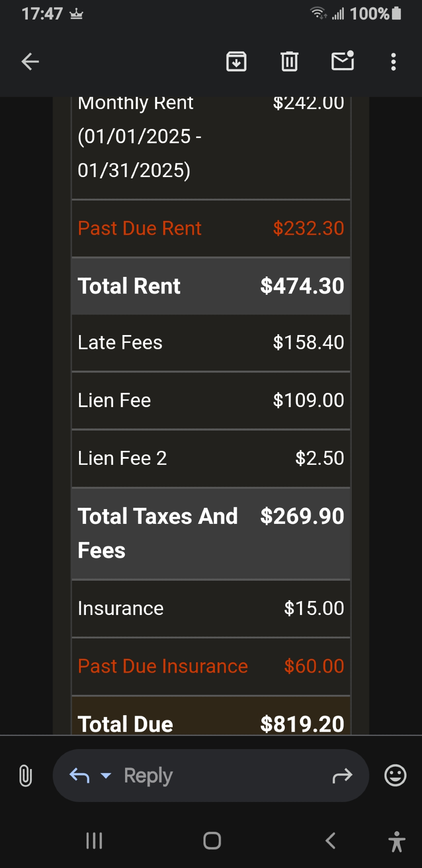The height and width of the screenshot is (868, 422).
Task: Forward this email with the arrow
Action: coord(343,776)
